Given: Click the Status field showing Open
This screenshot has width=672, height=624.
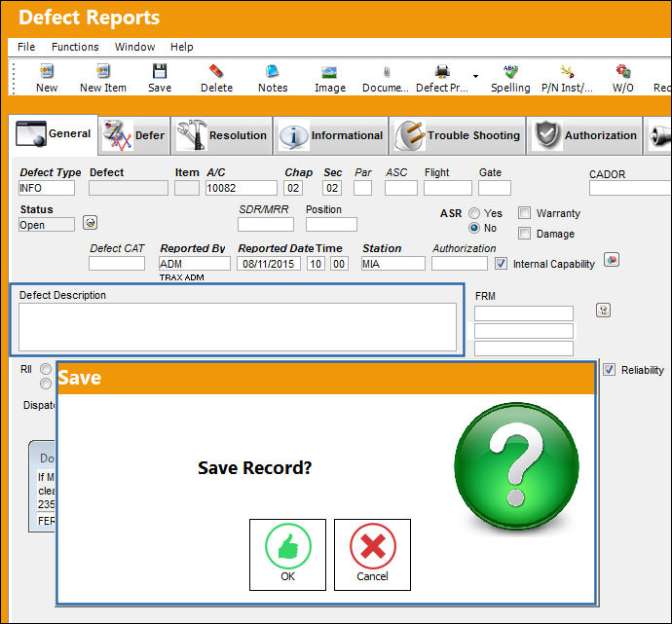Looking at the screenshot, I should 47,225.
